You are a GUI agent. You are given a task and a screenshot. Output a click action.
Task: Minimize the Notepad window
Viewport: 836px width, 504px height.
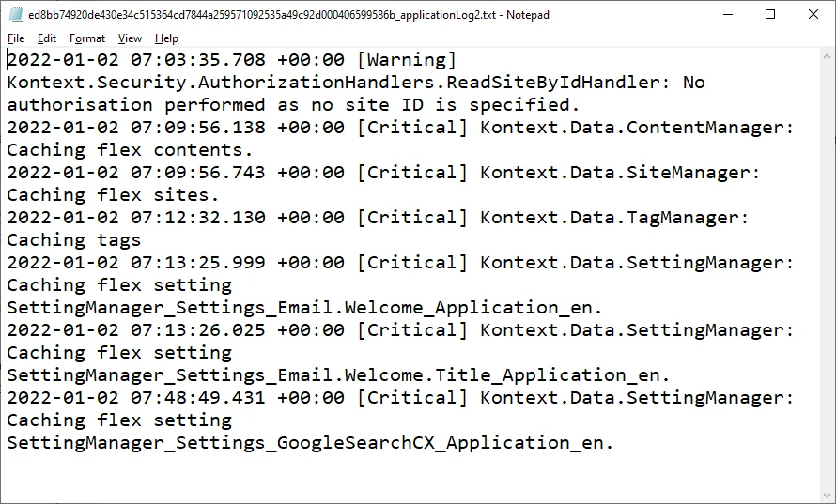(727, 15)
